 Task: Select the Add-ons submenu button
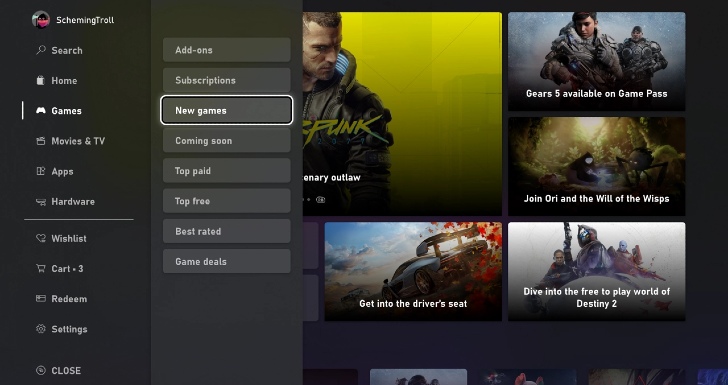pyautogui.click(x=227, y=50)
